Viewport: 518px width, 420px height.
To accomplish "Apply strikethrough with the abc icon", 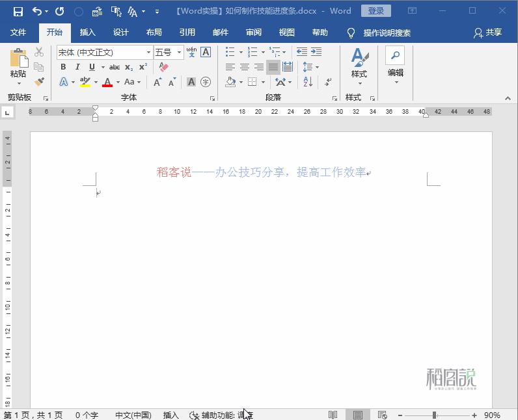I will coord(115,68).
